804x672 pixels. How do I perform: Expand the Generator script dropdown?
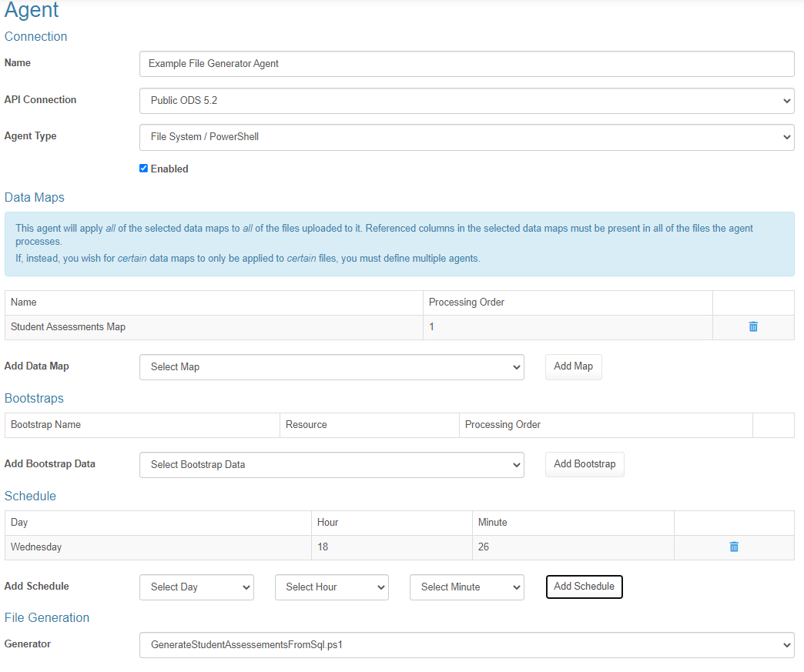tap(467, 645)
